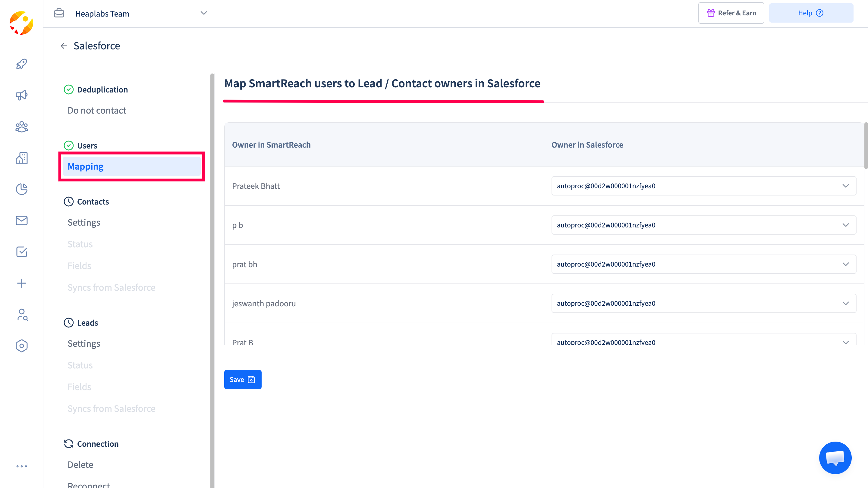
Task: Open the people group prospects icon
Action: coord(22,127)
